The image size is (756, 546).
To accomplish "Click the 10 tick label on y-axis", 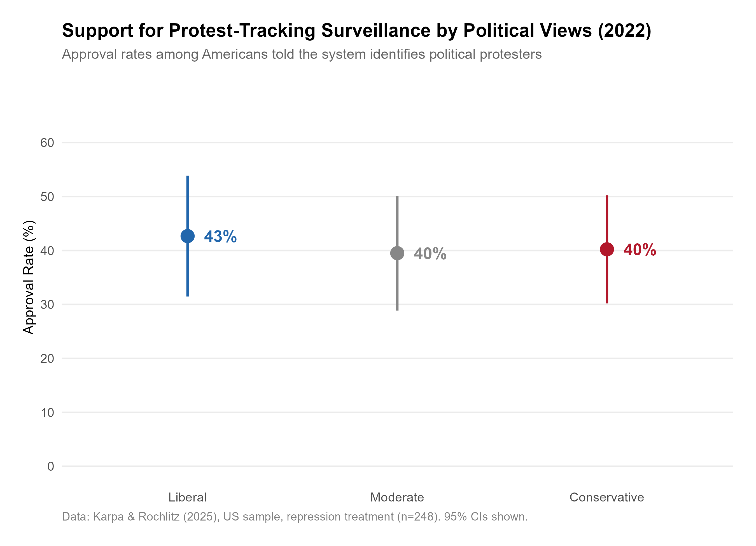I will 47,412.
